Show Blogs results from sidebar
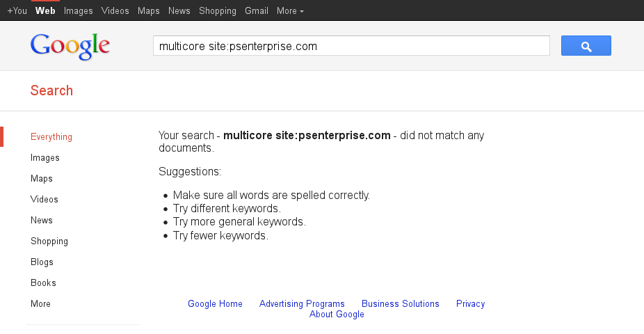This screenshot has height=334, width=644. [x=42, y=262]
